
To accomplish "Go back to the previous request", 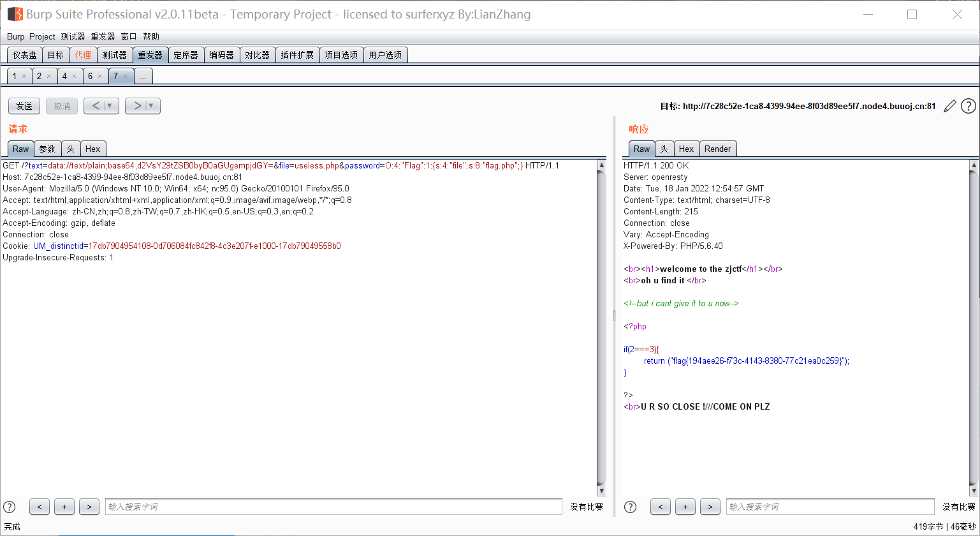I will pyautogui.click(x=95, y=106).
